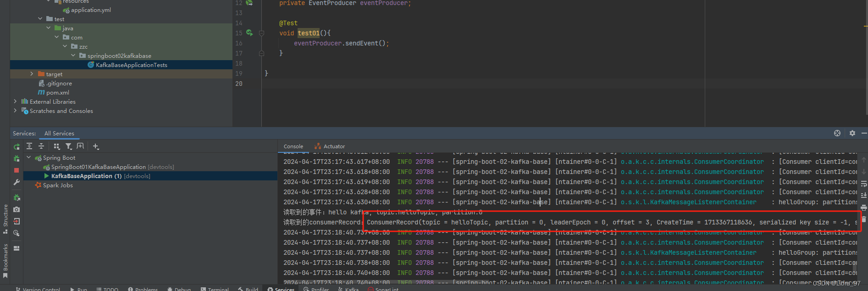Open the SonarLint tool window
Image resolution: width=868 pixels, height=291 pixels.
[383, 289]
